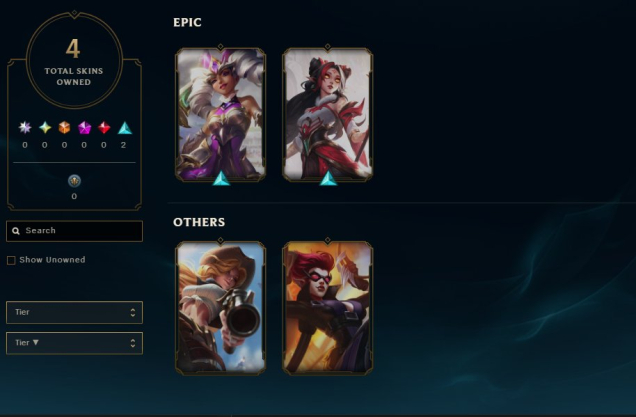Select the purple-armored Epic skin card
The height and width of the screenshot is (417, 636).
[x=221, y=114]
